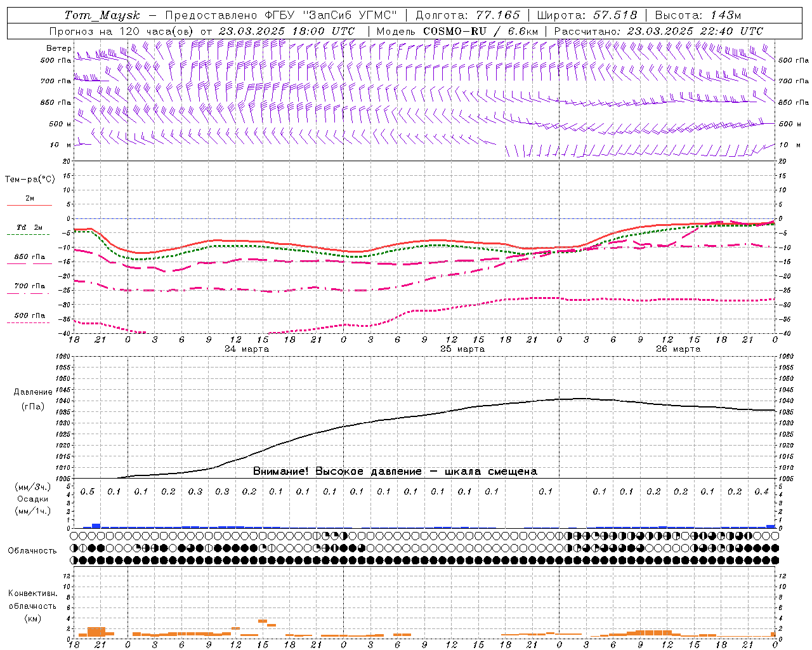This screenshot has height=650, width=812.
Task: Click the 24 марта date label
Action: (247, 349)
